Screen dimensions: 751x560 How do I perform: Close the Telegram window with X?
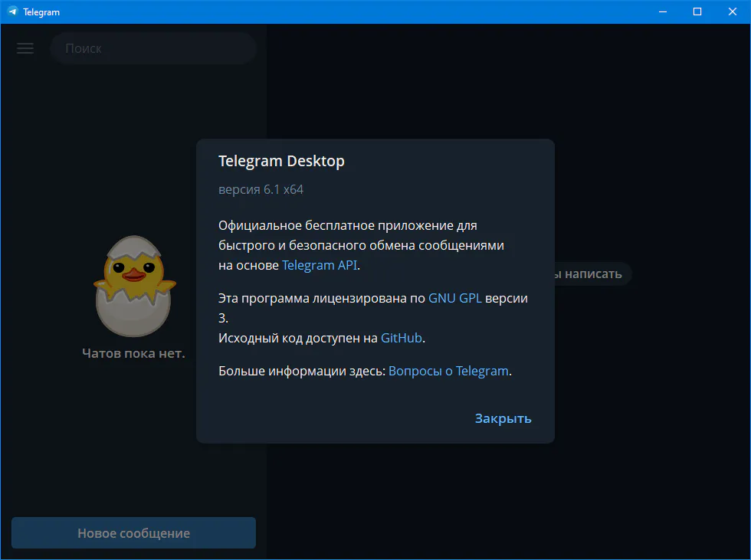(732, 12)
